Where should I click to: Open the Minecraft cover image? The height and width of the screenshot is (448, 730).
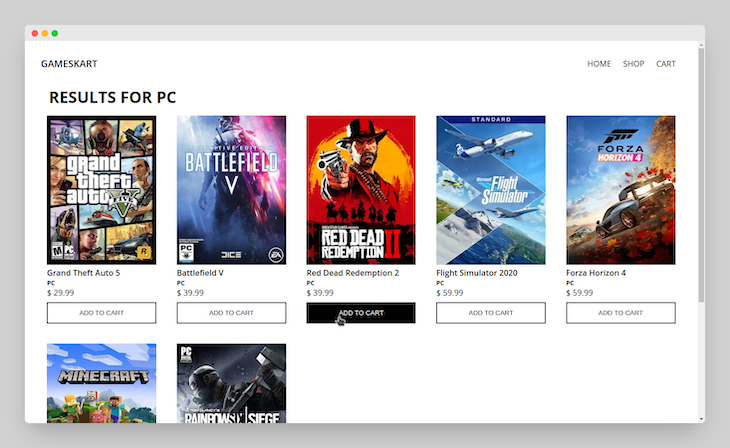click(x=101, y=383)
